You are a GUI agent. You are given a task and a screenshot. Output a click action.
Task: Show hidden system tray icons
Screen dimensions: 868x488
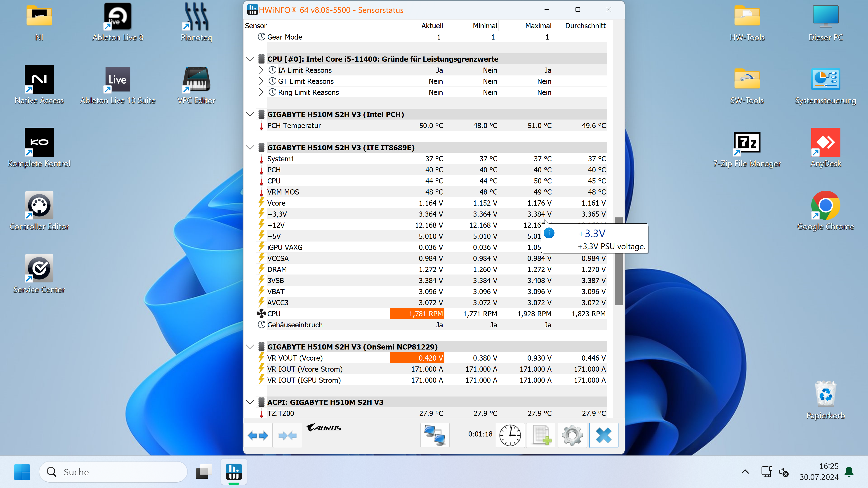pyautogui.click(x=745, y=472)
